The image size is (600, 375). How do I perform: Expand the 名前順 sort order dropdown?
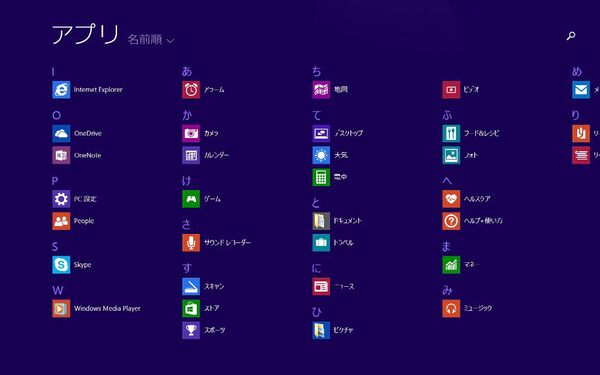pos(151,39)
